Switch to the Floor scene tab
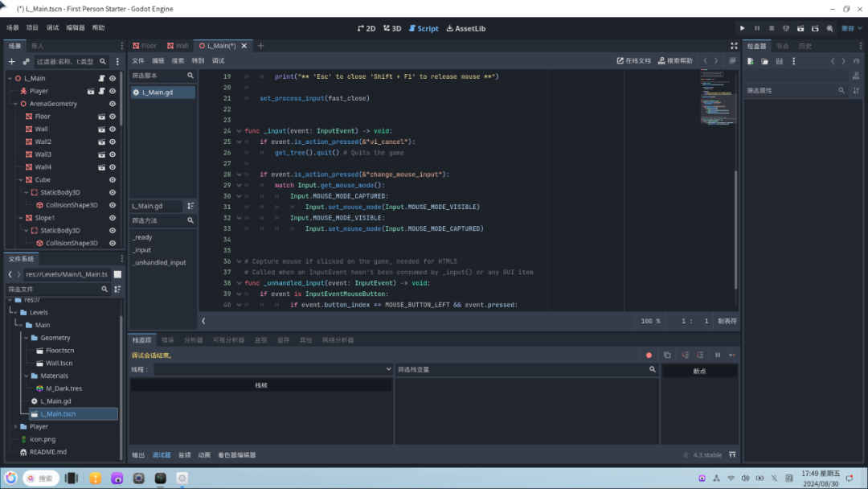The height and width of the screenshot is (489, 868). pos(145,46)
